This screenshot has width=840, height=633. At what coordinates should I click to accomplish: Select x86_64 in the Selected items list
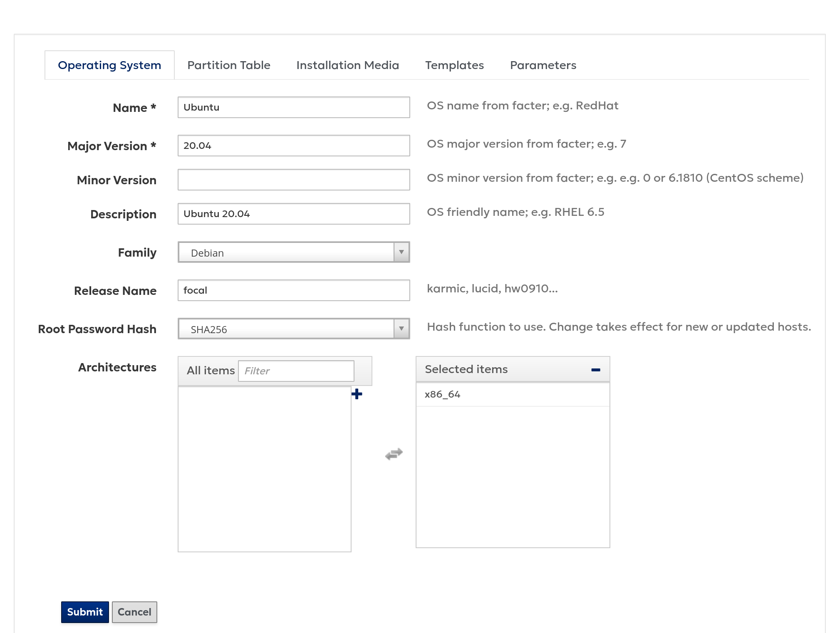pos(442,394)
